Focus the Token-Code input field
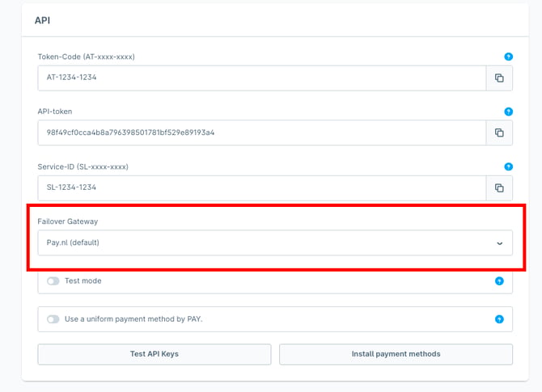542x392 pixels. 262,78
